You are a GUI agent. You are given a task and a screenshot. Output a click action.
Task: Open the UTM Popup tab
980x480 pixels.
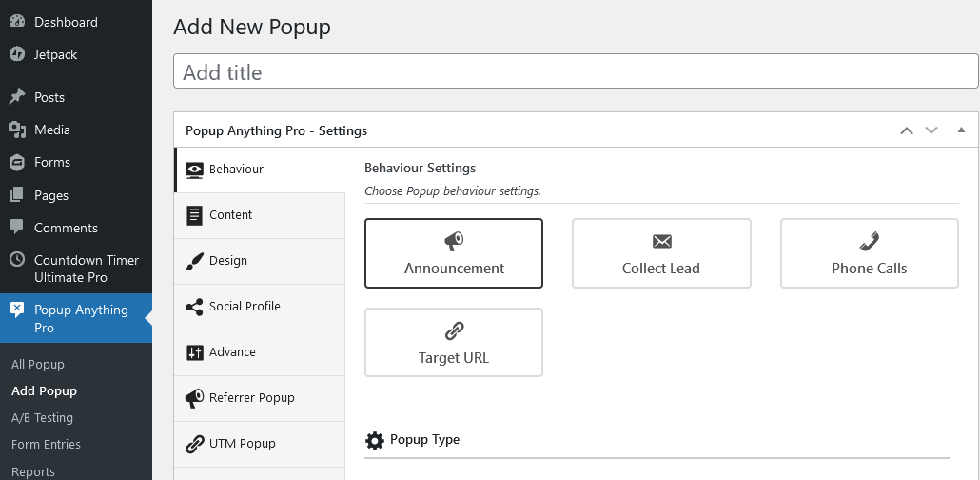click(x=260, y=444)
